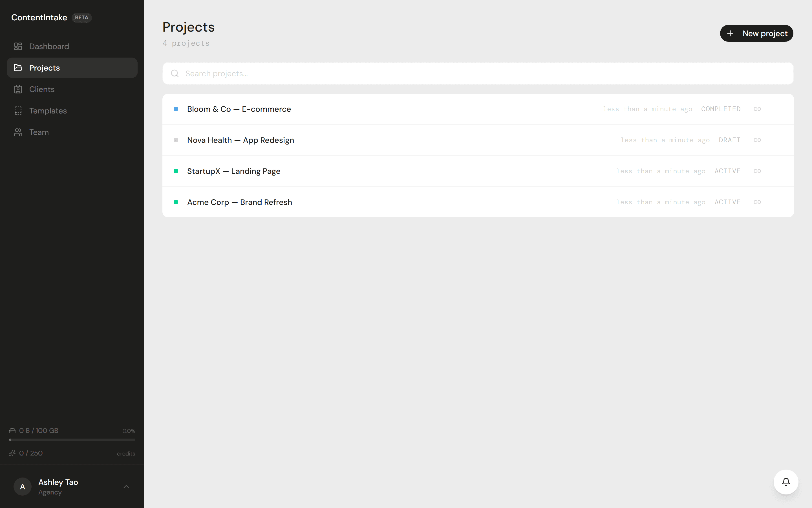
Task: Click the storage drive icon
Action: [x=12, y=431]
